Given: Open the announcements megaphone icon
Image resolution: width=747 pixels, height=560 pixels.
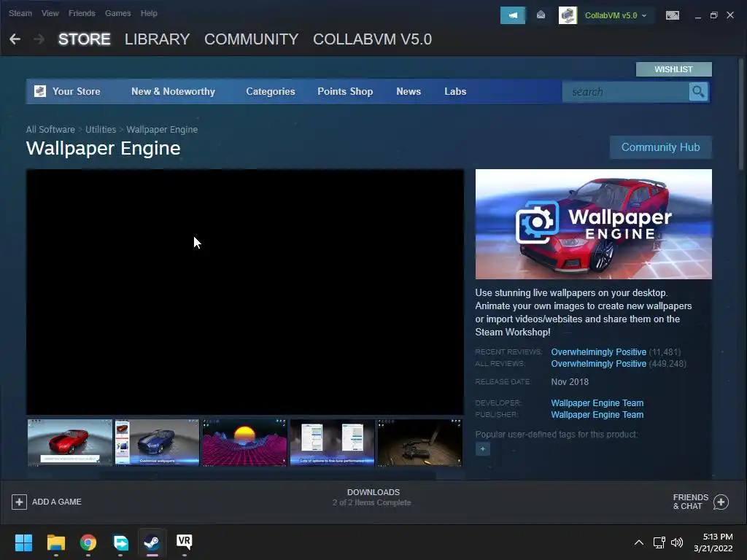Looking at the screenshot, I should [x=513, y=15].
